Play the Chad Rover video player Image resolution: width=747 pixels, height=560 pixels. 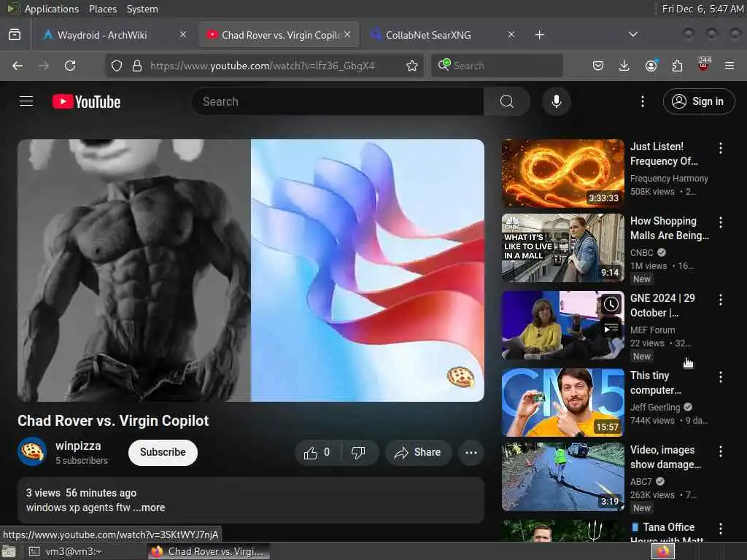[251, 270]
